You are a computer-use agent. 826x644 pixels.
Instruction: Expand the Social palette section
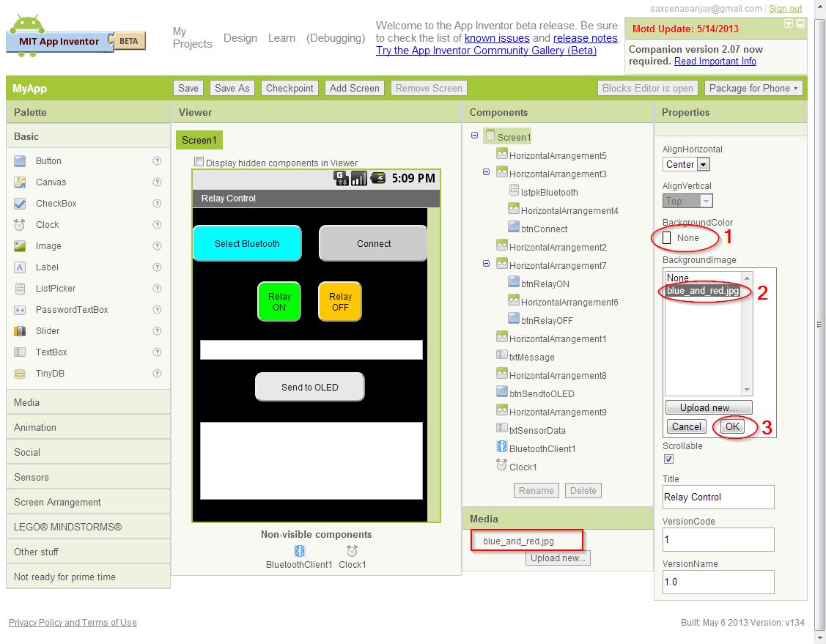88,452
